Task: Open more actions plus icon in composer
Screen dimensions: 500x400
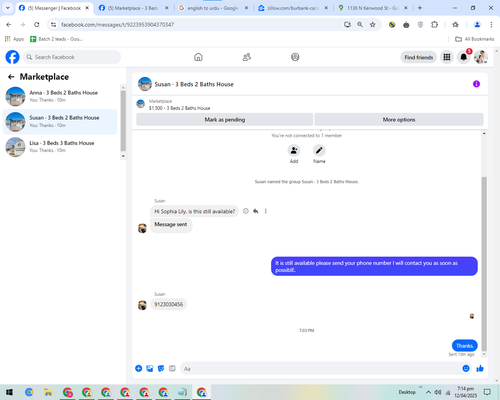Action: 139,368
